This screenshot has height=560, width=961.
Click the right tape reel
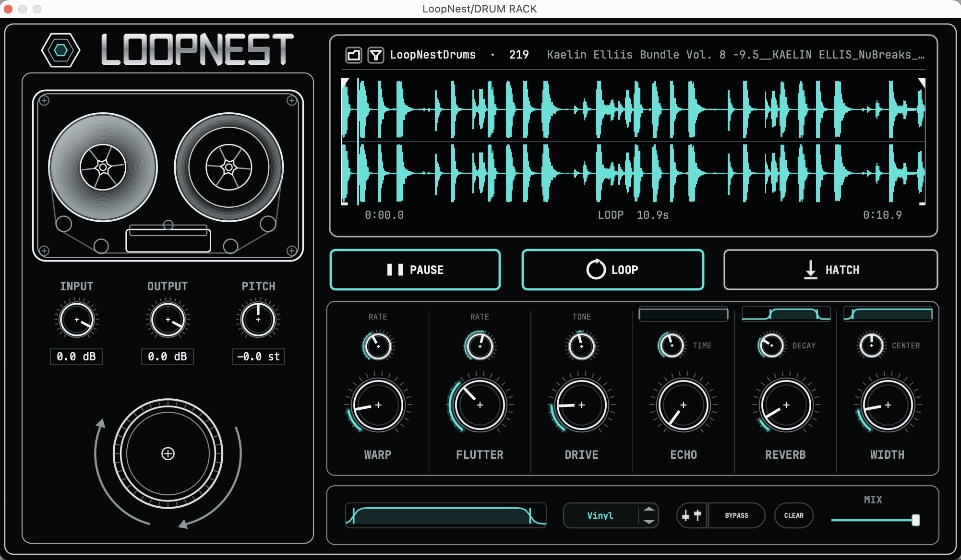click(229, 167)
